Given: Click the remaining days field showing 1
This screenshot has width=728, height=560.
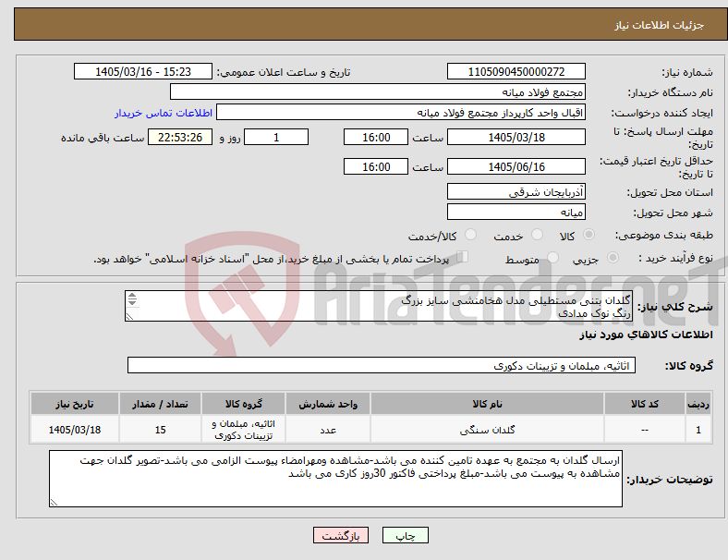Looking at the screenshot, I should (x=276, y=138).
